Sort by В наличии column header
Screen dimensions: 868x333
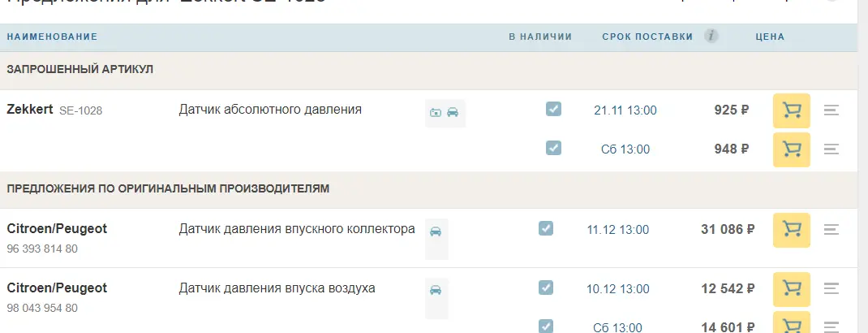(x=540, y=37)
